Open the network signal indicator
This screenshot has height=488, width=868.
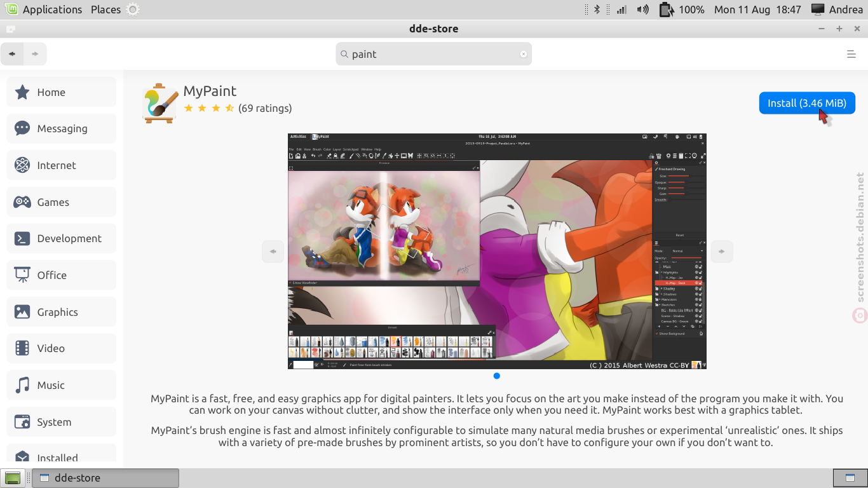[x=621, y=10]
